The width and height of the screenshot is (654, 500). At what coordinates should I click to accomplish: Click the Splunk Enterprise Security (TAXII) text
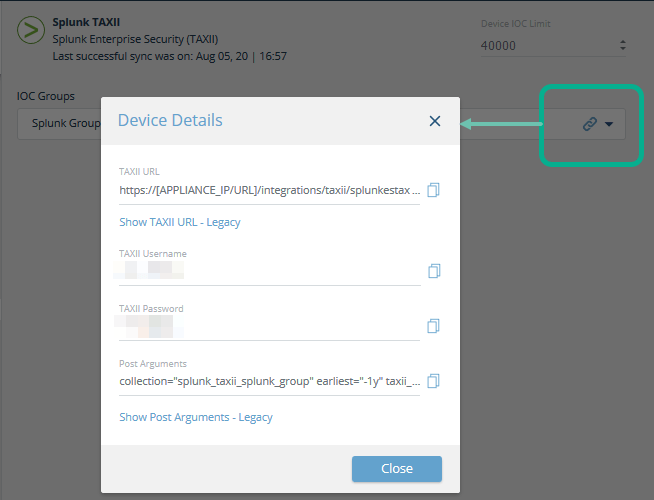(135, 39)
